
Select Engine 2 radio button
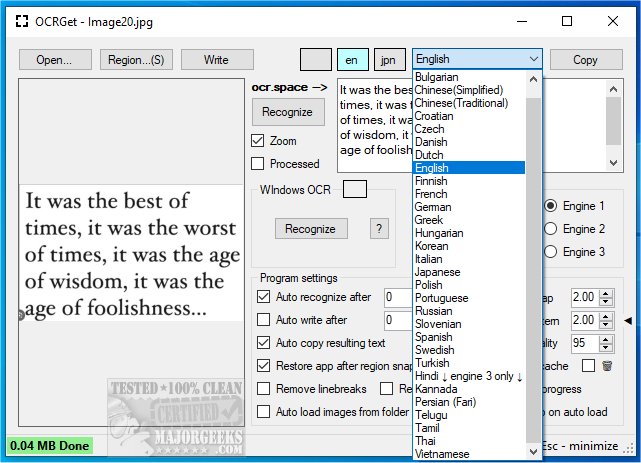click(551, 228)
